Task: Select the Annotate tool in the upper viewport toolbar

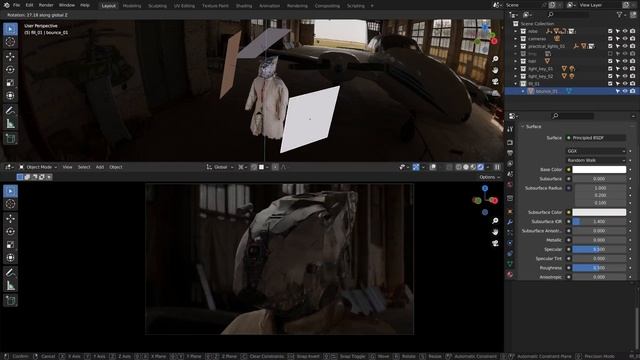Action: [10, 110]
